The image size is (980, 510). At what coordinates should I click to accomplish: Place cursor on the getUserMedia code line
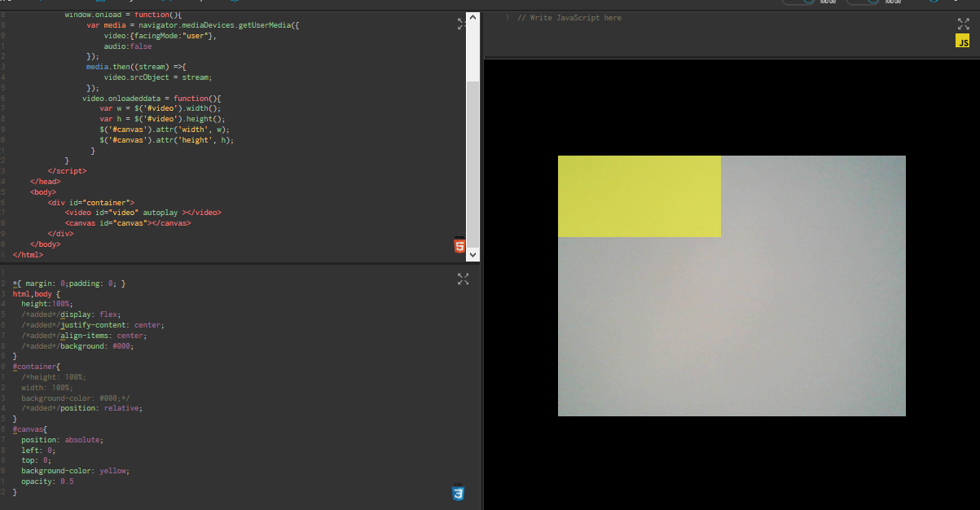(193, 25)
